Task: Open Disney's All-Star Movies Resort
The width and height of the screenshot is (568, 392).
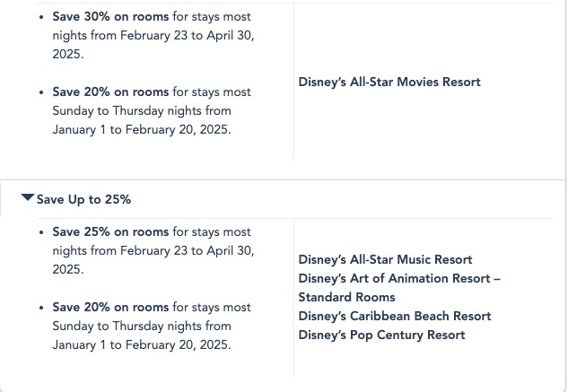Action: (389, 82)
